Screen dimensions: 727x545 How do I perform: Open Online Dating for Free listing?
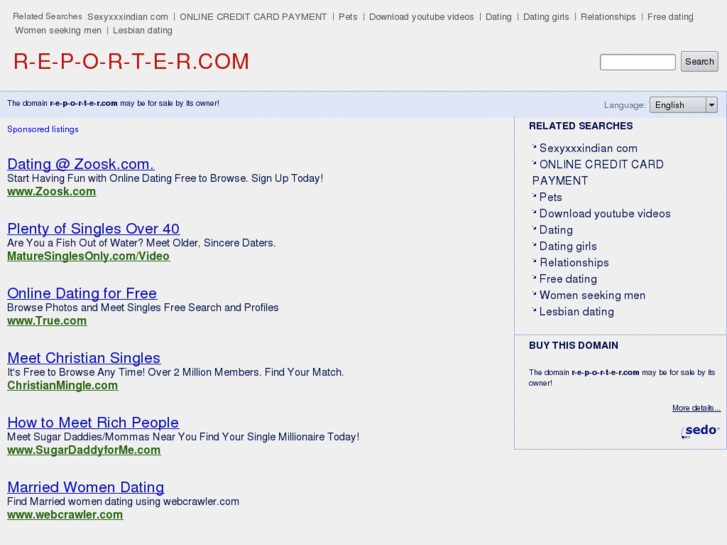pos(82,293)
